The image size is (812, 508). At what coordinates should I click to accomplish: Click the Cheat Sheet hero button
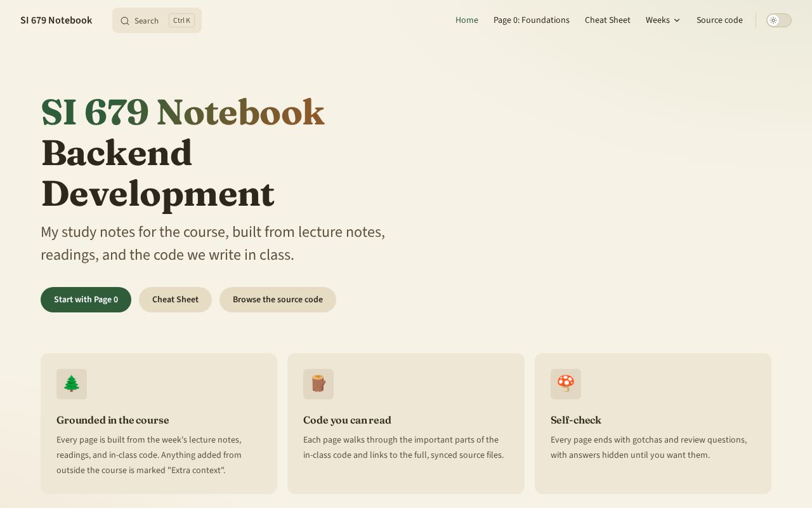coord(175,300)
